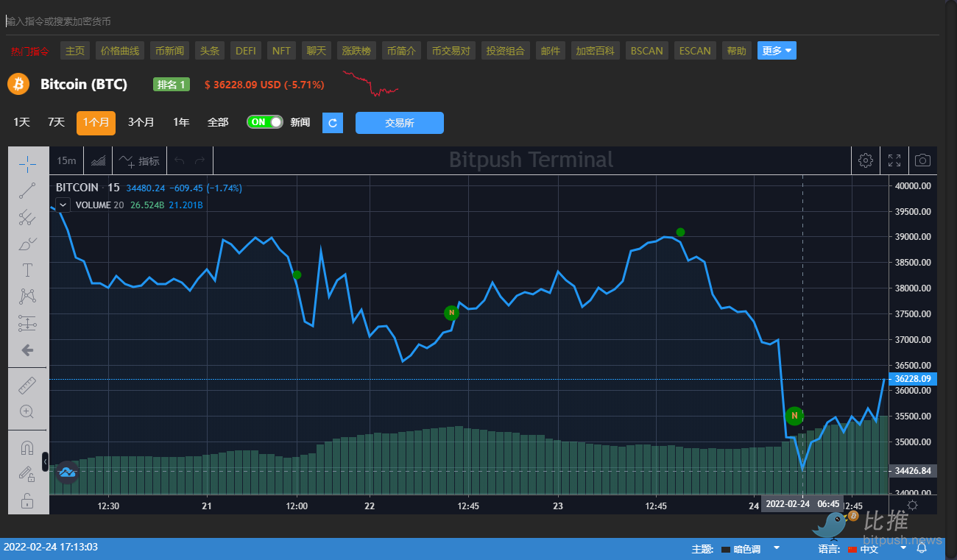Select the pitchfork drawing tool
Viewport: 957px width, 560px height.
27,217
